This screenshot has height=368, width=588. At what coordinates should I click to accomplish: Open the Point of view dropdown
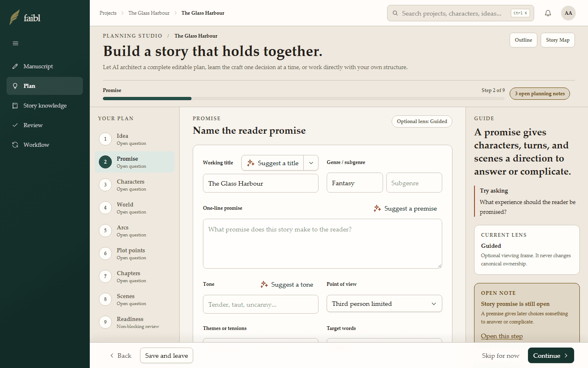[384, 303]
